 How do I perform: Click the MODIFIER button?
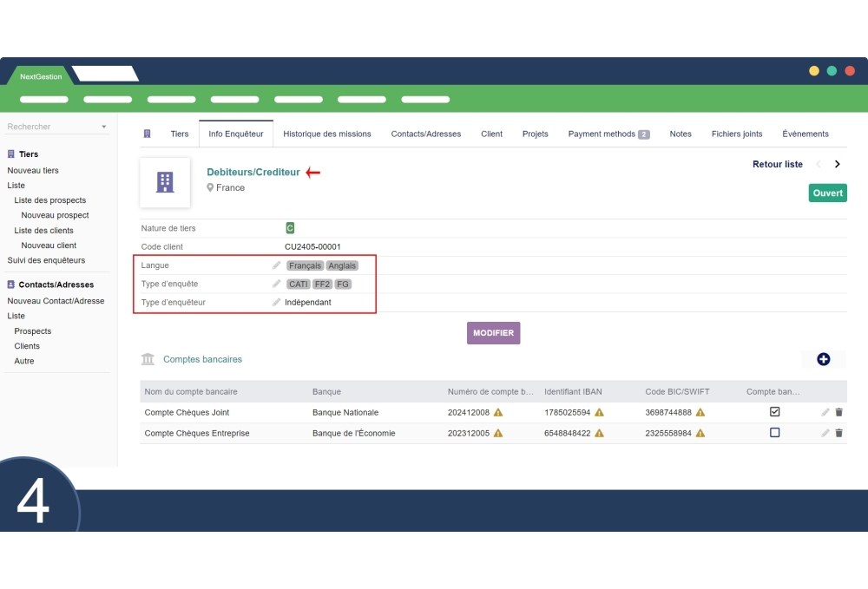[x=493, y=333]
